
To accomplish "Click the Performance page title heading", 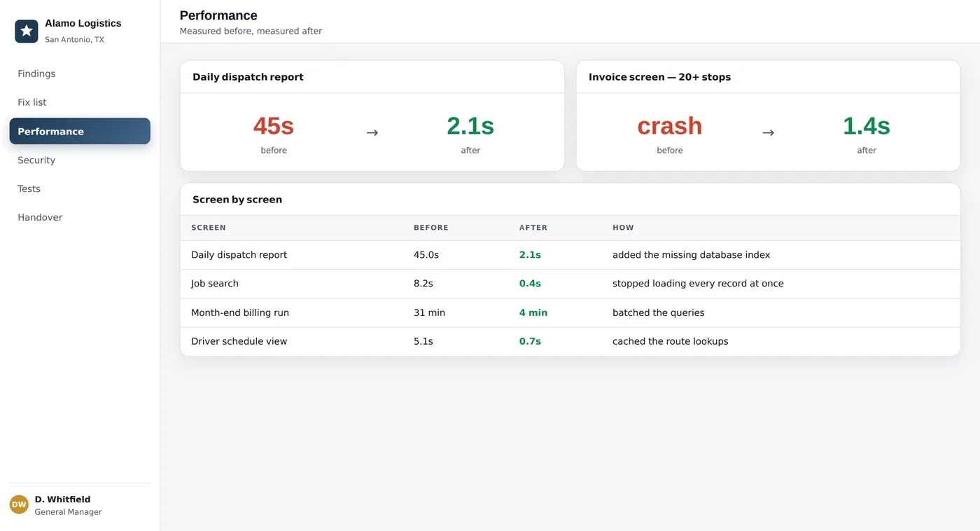I will point(218,15).
